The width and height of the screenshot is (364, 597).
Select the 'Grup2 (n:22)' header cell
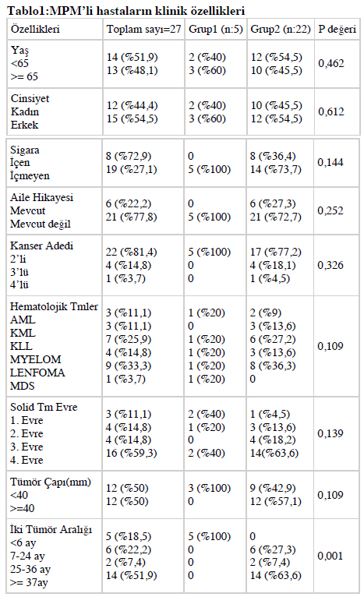point(281,30)
